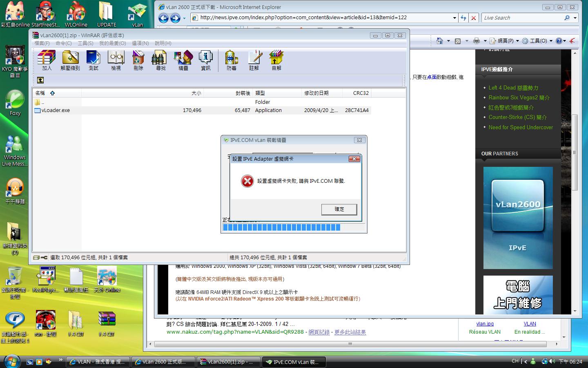
Task: Click the network icon in system tray
Action: (544, 361)
